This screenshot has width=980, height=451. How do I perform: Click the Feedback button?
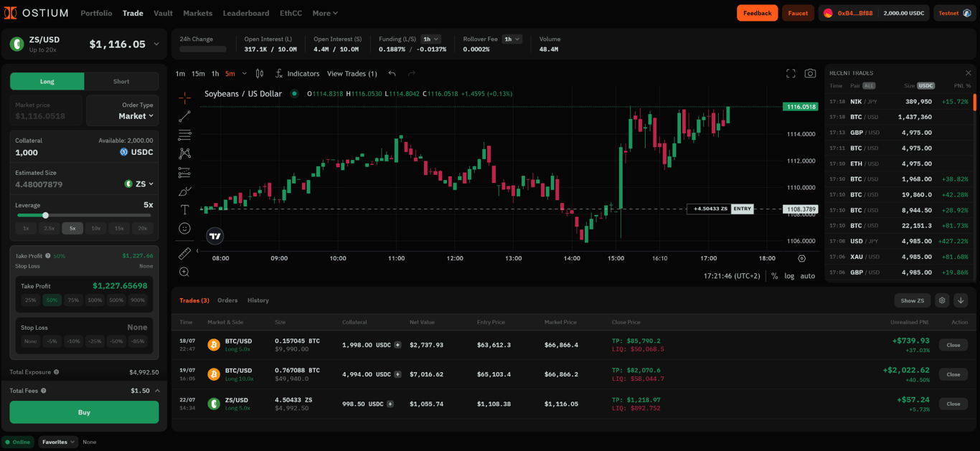(x=757, y=13)
